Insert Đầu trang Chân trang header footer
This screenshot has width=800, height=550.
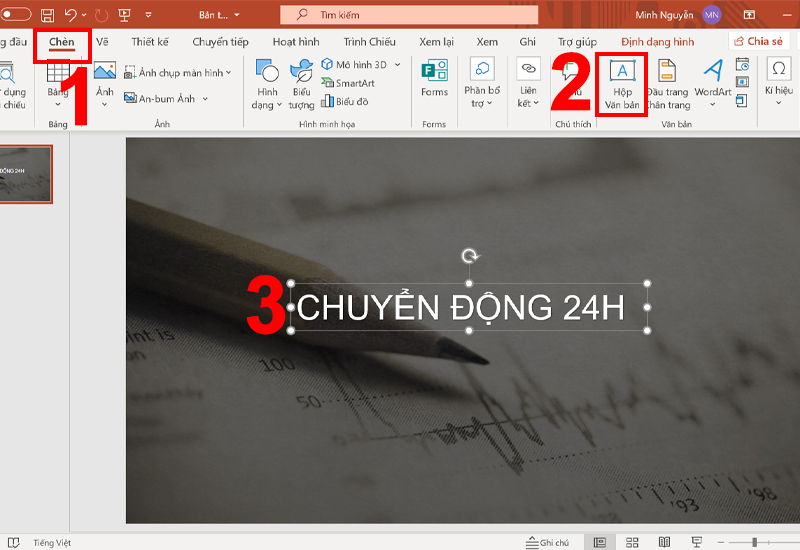[x=668, y=85]
